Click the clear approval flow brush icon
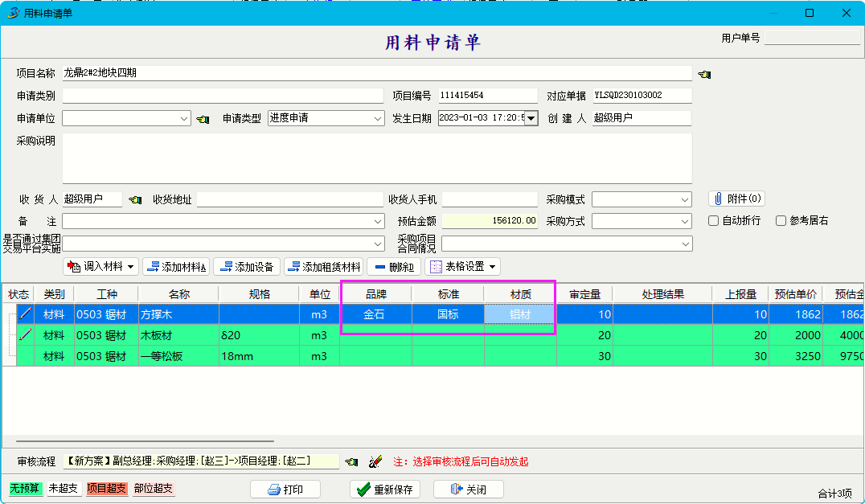 (x=375, y=462)
